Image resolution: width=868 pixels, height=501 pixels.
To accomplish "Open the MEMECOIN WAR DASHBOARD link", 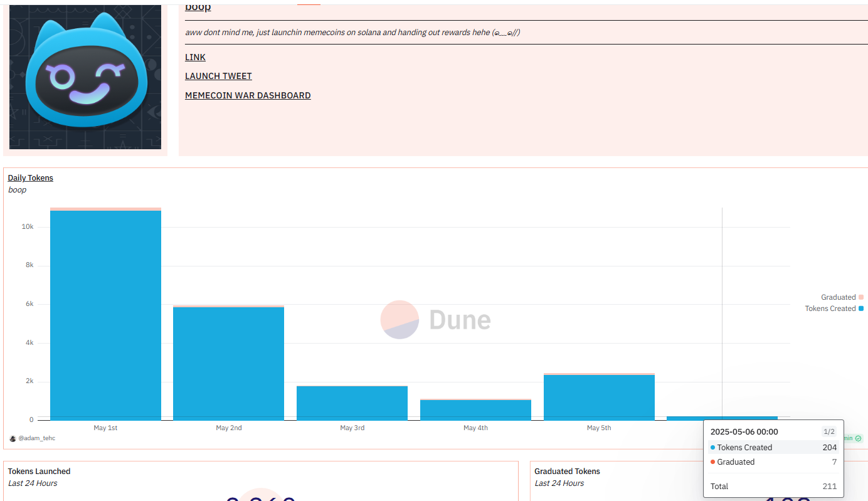I will pos(248,95).
